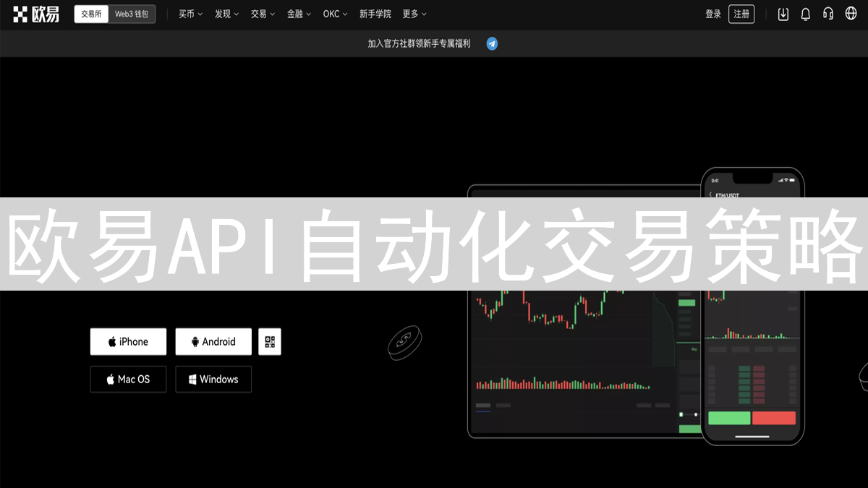The image size is (868, 488).
Task: Click the 登录 login link
Action: coord(713,14)
